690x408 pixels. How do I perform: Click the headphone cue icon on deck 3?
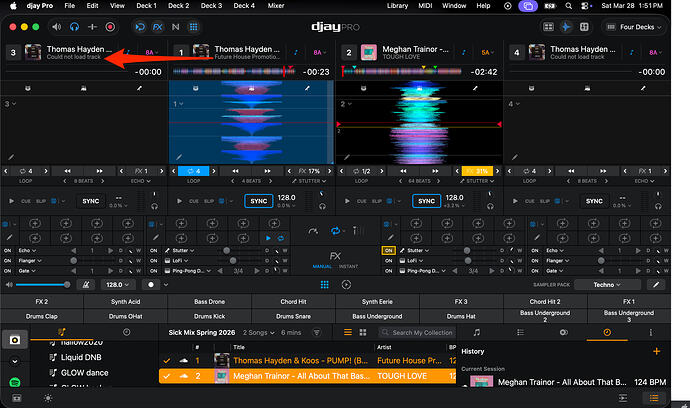[154, 206]
